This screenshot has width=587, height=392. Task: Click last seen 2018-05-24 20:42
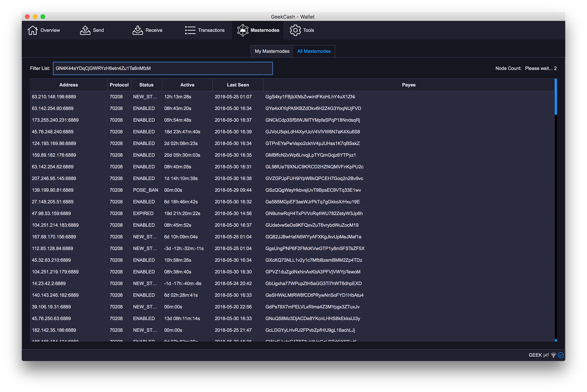(233, 283)
